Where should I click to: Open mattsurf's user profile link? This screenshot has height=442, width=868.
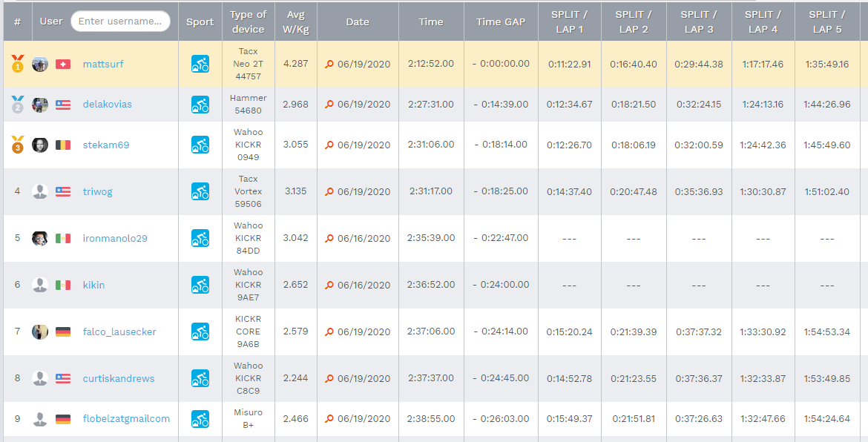[x=103, y=65]
